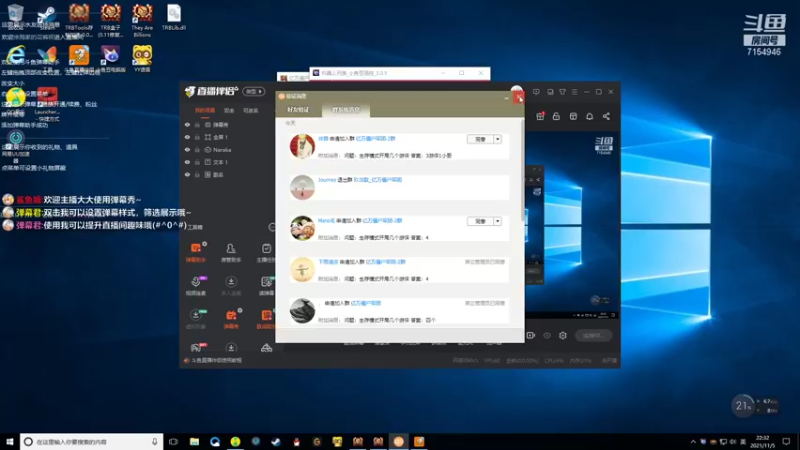
Task: Open File Explorer from the taskbar
Action: tap(194, 442)
